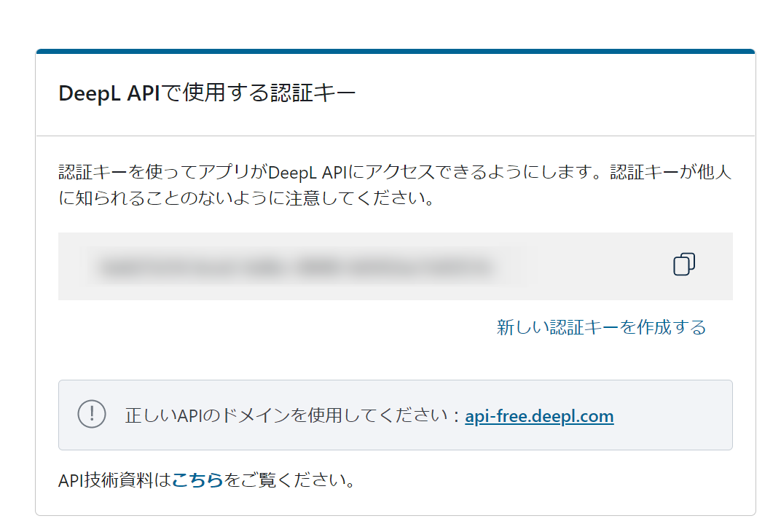
Task: Click text 正しいAPIのドメインを使用してください
Action: tap(286, 415)
